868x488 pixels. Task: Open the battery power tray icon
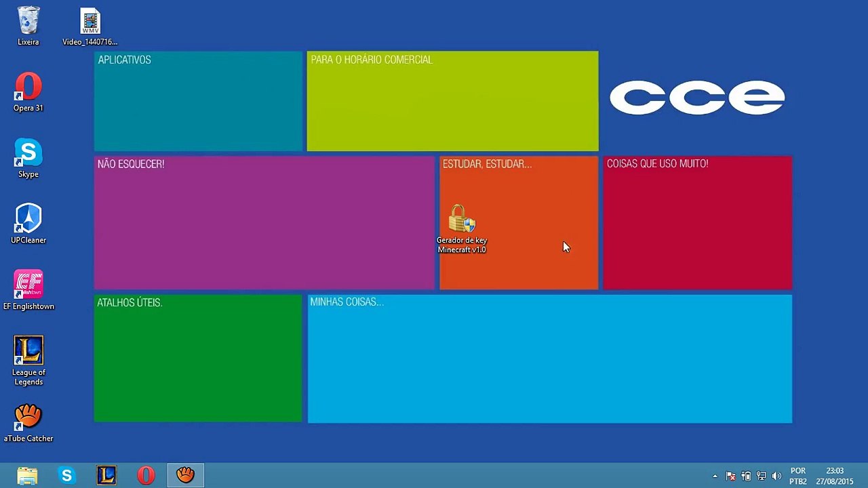(x=746, y=476)
